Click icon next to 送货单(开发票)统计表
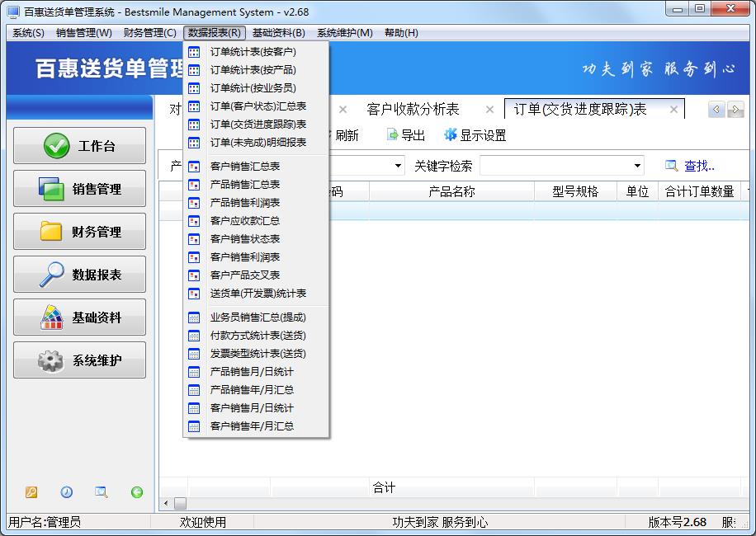 coord(194,294)
